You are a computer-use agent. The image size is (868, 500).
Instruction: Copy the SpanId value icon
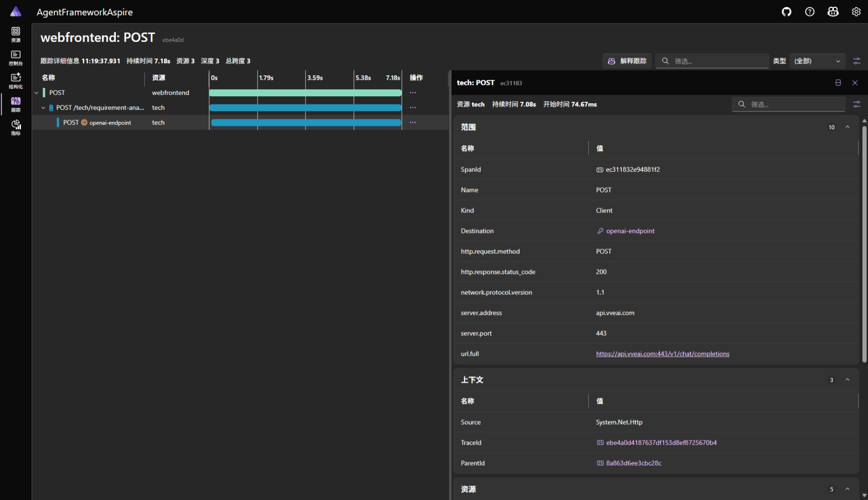(x=599, y=170)
